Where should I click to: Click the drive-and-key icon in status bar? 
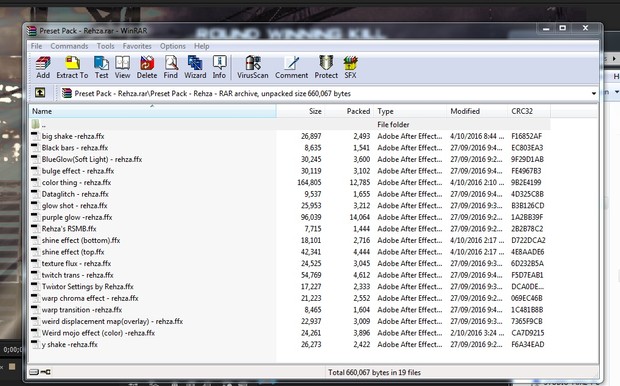tap(40, 372)
